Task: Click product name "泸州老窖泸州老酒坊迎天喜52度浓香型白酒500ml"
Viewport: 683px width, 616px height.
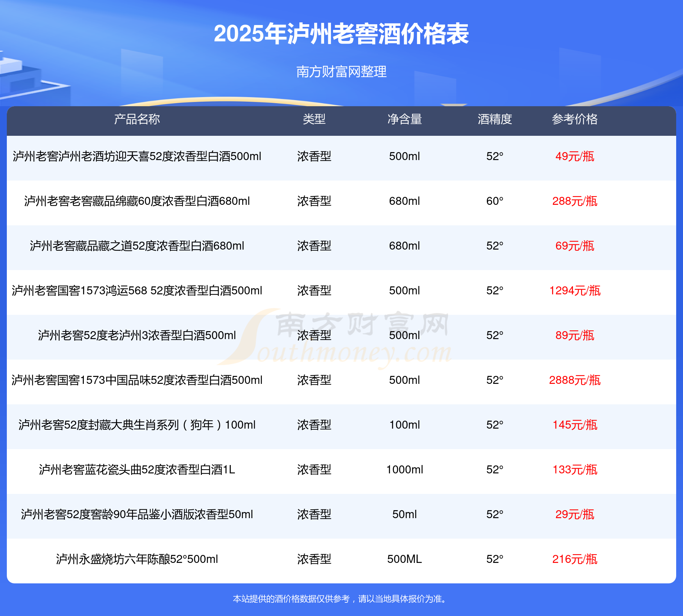Action: pos(137,156)
